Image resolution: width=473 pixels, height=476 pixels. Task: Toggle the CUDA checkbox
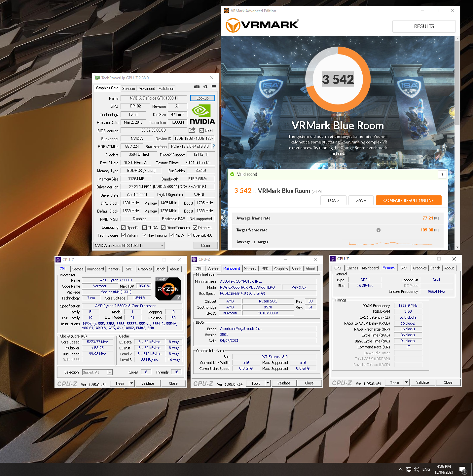(144, 228)
